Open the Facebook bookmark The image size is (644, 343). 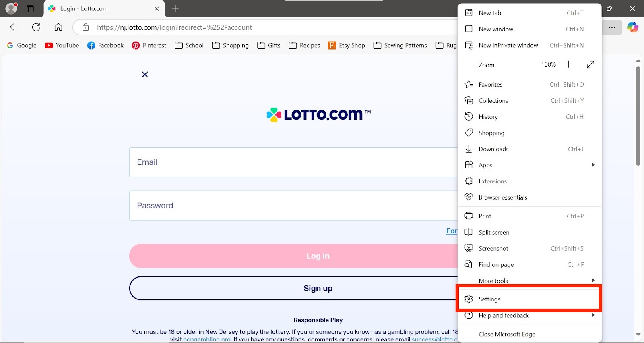[105, 45]
